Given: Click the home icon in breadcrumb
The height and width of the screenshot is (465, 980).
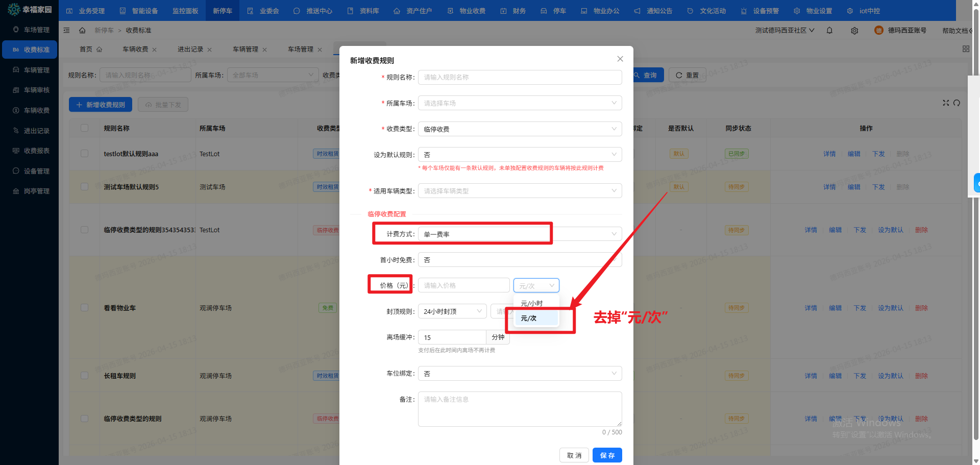Looking at the screenshot, I should (x=82, y=31).
